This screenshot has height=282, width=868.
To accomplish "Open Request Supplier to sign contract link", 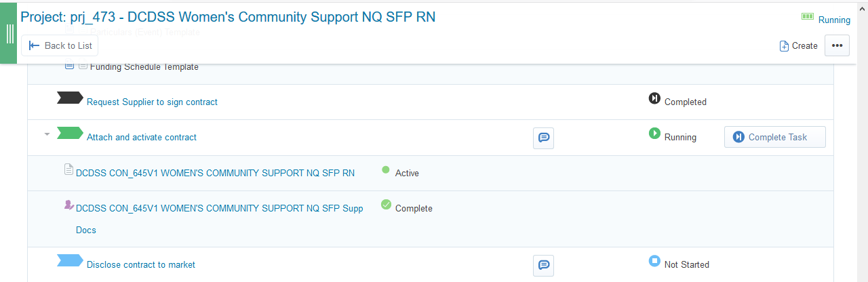I will tap(152, 102).
